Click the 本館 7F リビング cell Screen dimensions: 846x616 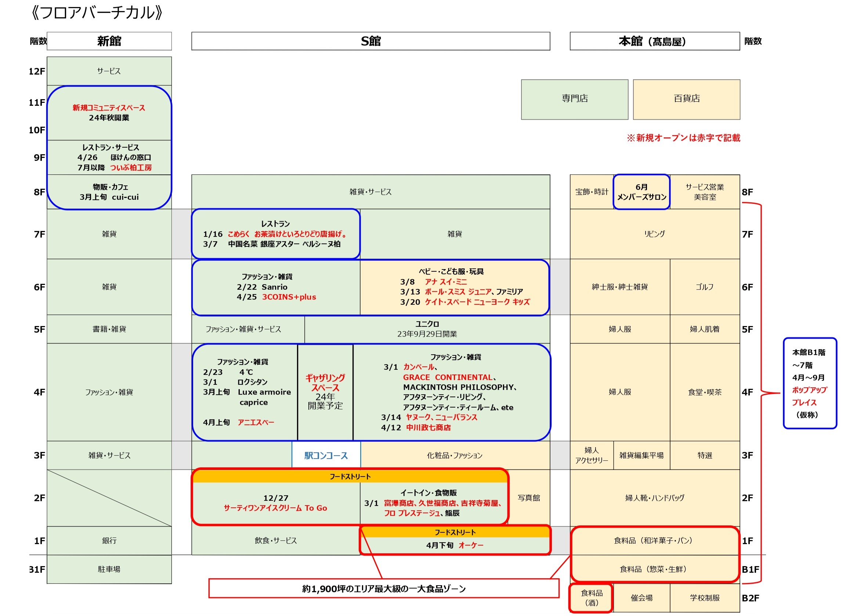click(655, 234)
